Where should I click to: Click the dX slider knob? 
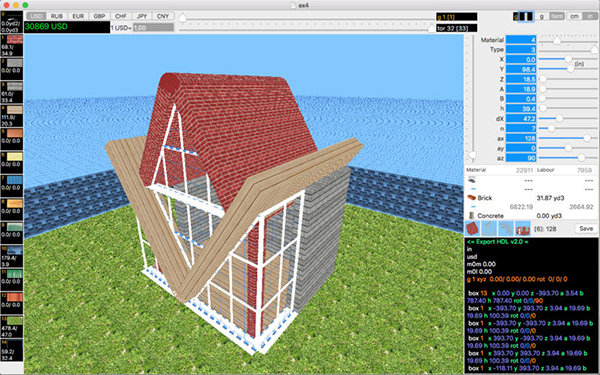click(x=559, y=118)
